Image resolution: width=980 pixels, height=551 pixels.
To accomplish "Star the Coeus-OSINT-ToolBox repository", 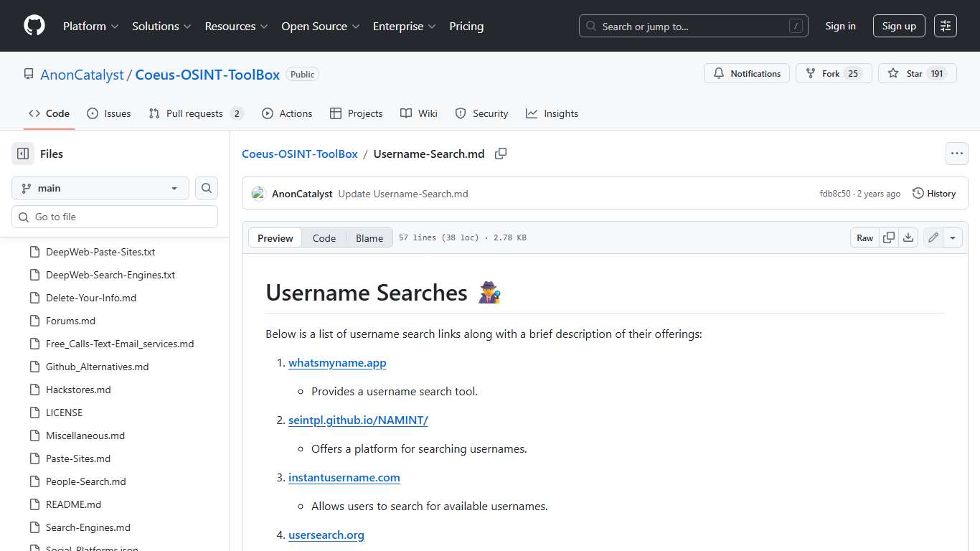I will click(x=917, y=72).
